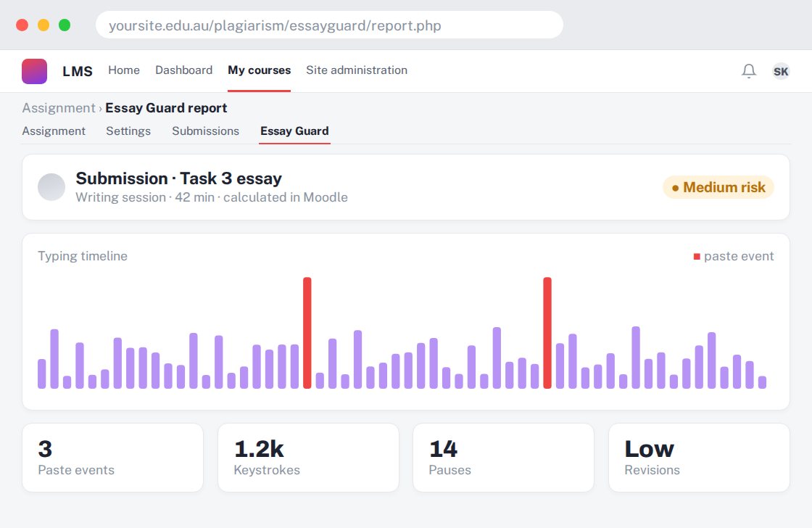Click the 'paste event' legend text
The height and width of the screenshot is (528, 812).
(739, 256)
